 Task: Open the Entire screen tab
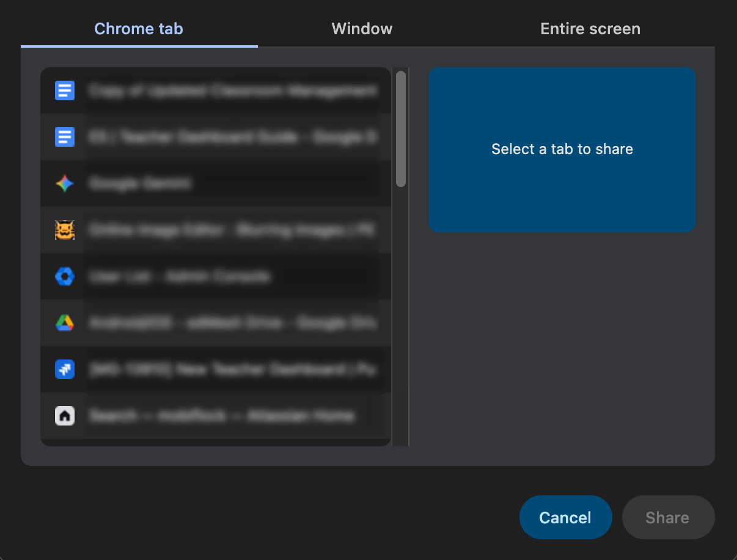[x=590, y=29]
